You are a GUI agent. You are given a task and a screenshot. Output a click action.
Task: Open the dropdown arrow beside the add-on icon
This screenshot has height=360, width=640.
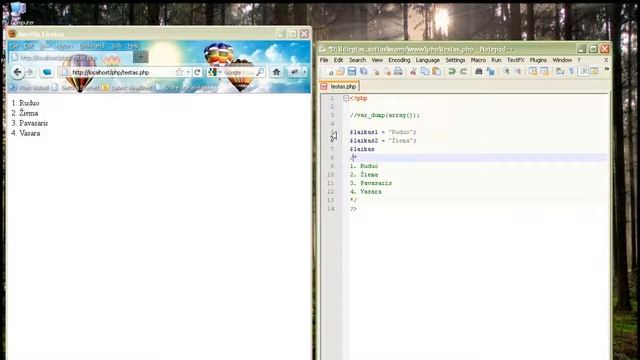point(304,72)
